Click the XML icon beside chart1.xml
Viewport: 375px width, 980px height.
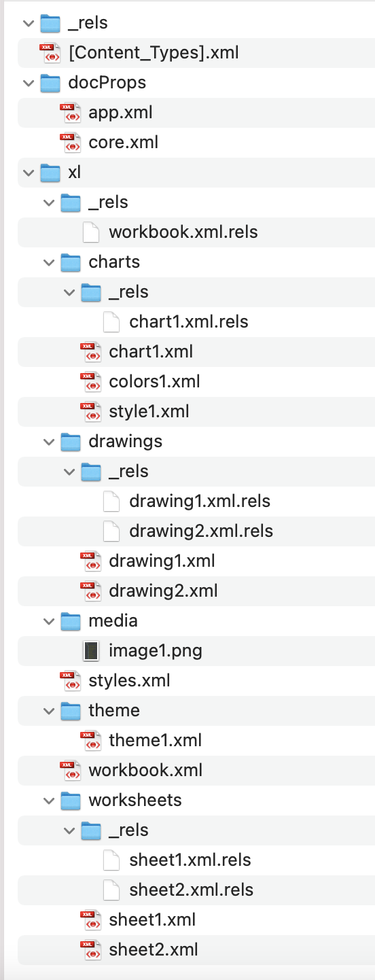point(90,352)
